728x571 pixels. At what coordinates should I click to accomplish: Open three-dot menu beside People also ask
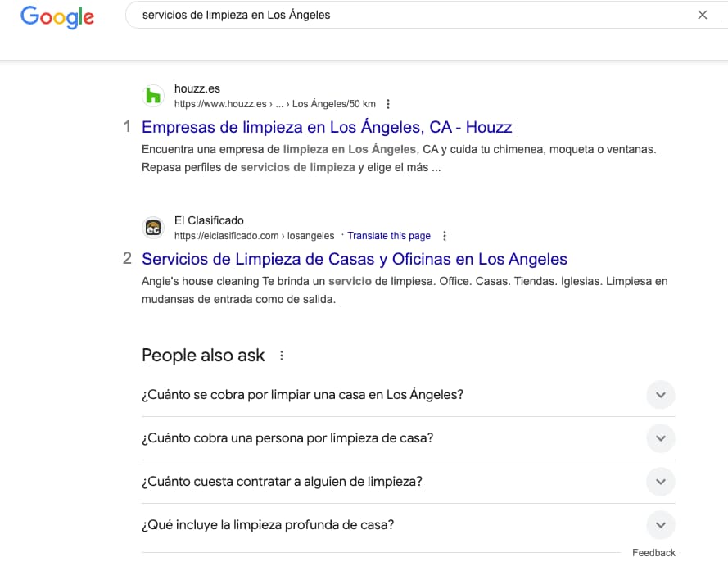(282, 356)
